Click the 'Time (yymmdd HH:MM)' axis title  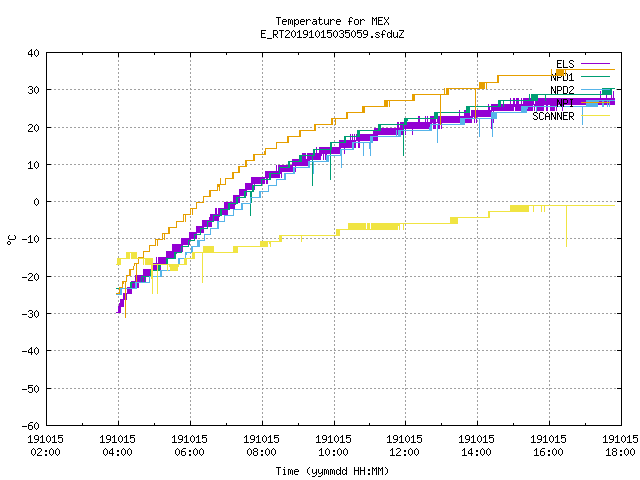click(332, 471)
